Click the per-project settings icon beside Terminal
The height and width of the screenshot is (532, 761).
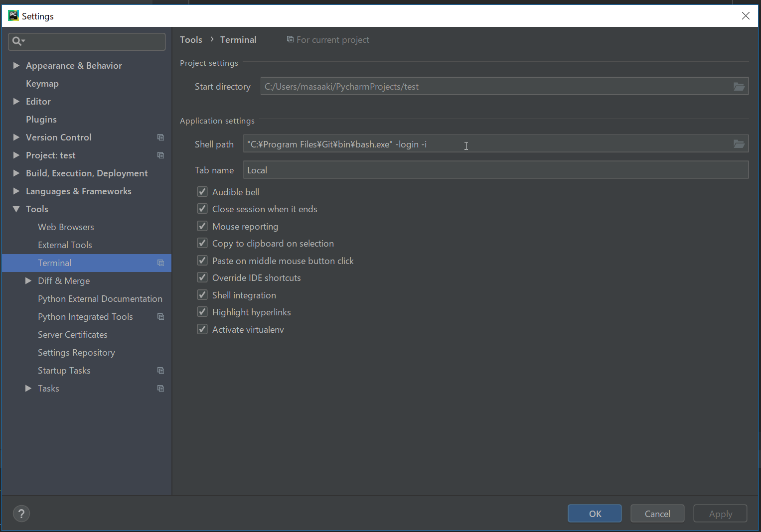click(160, 263)
